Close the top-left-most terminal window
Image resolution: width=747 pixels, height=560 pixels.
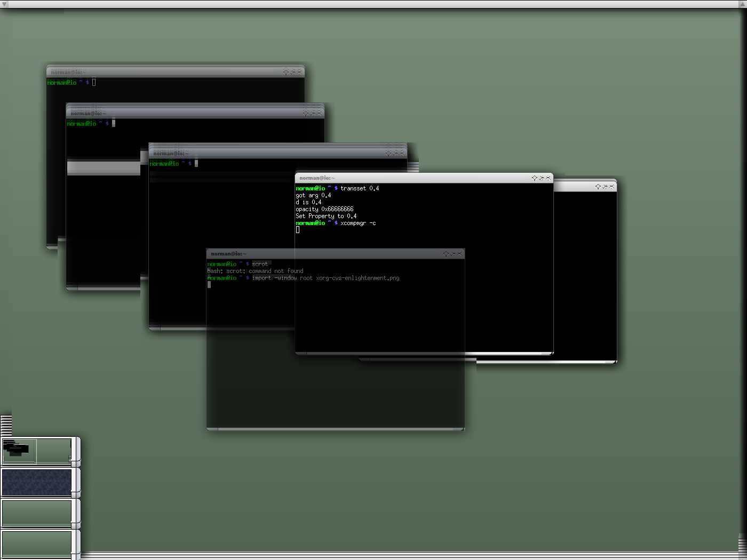point(299,72)
